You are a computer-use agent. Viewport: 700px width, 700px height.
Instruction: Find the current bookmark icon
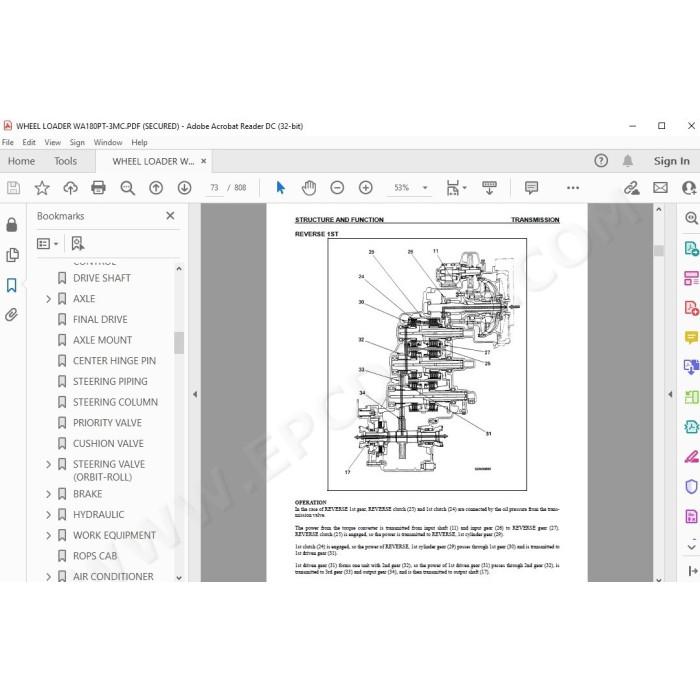click(78, 243)
